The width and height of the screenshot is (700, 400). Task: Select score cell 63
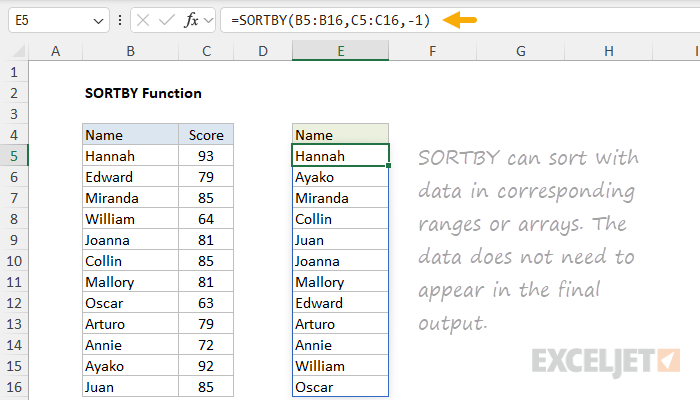pos(206,303)
